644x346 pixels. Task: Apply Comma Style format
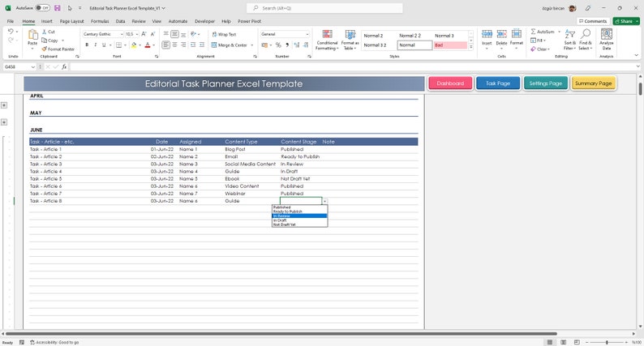point(287,45)
